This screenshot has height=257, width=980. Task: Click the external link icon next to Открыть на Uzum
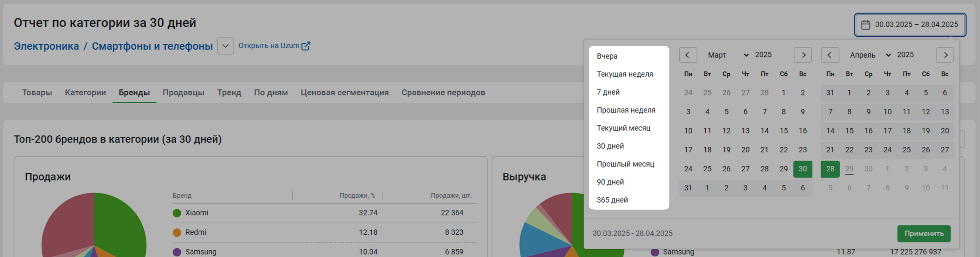click(x=306, y=46)
